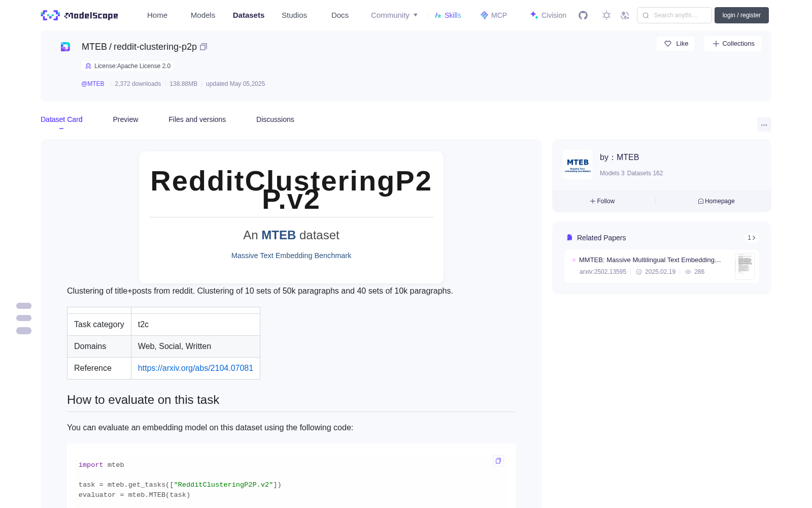Open the Studios nav item
This screenshot has width=812, height=508.
(x=294, y=15)
